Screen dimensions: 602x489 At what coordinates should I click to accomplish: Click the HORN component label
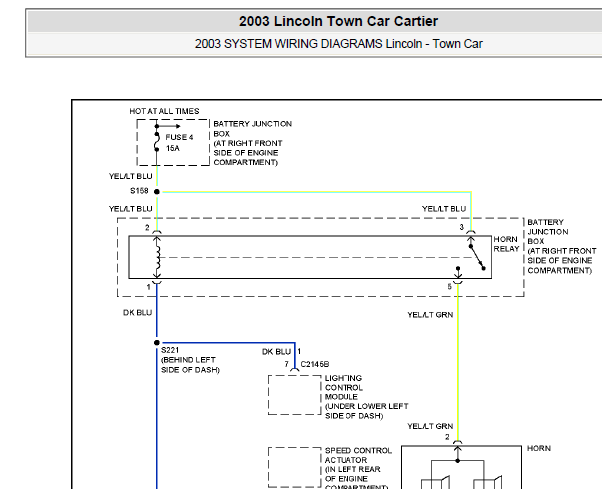(x=539, y=448)
